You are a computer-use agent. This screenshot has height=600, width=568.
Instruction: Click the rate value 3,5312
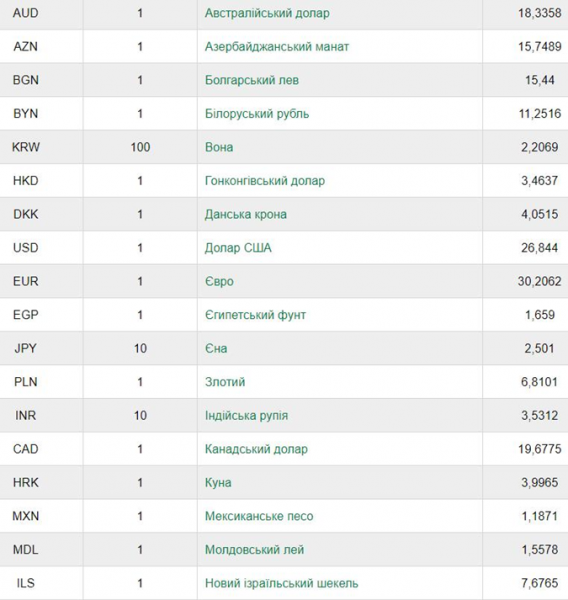point(539,416)
